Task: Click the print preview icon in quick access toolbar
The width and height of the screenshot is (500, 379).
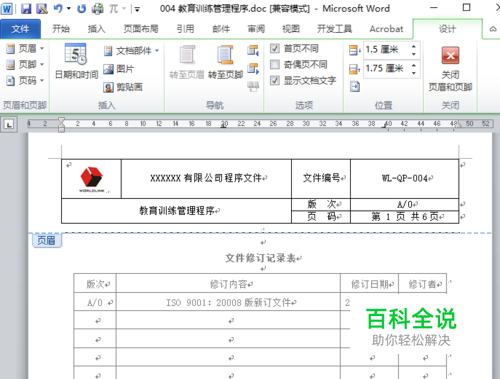Action: 98,9
